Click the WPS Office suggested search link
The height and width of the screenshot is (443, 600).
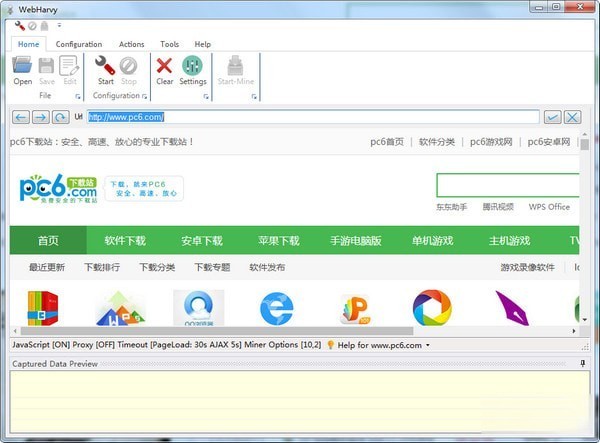click(549, 207)
